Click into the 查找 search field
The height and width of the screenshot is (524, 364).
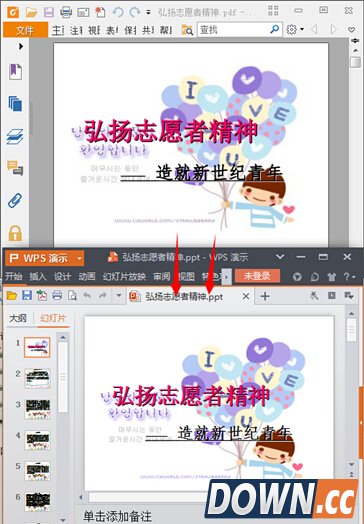tap(233, 30)
